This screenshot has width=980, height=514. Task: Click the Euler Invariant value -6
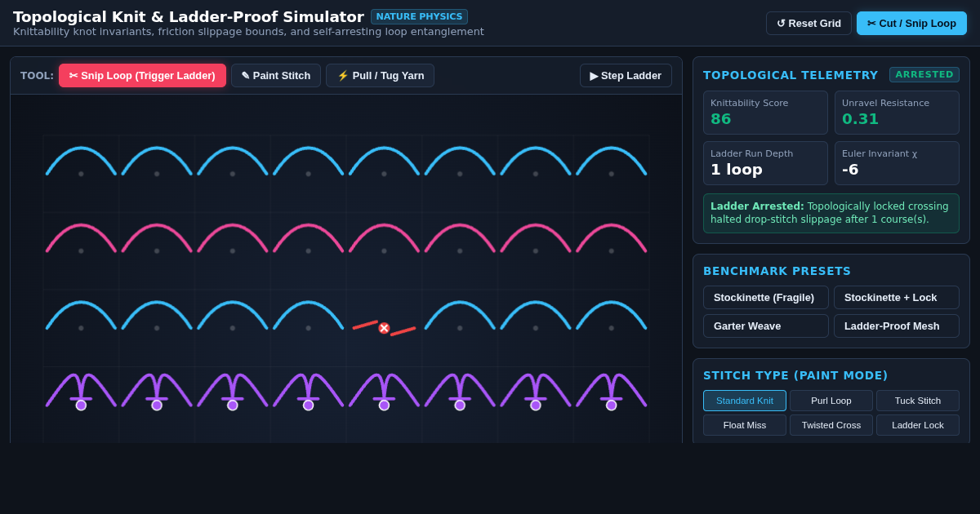pyautogui.click(x=849, y=170)
